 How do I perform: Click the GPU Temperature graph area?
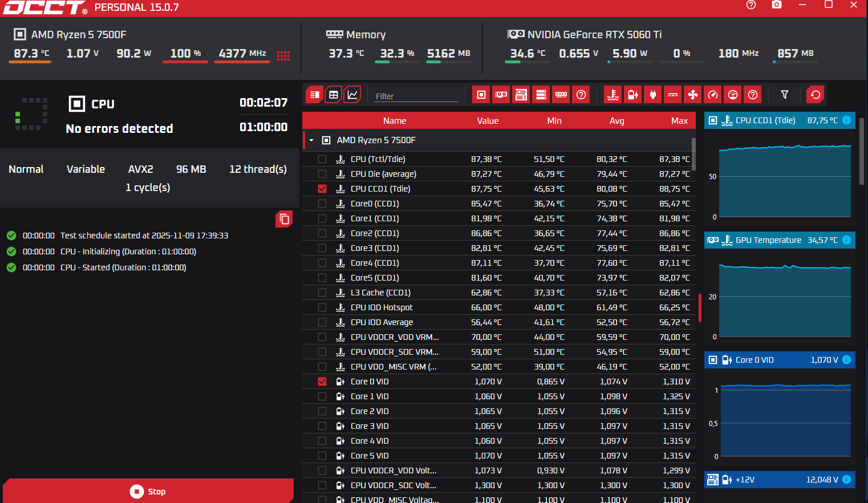tap(785, 300)
